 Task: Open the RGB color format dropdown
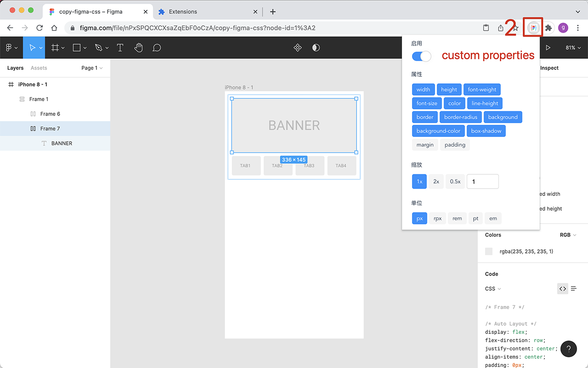tap(568, 235)
